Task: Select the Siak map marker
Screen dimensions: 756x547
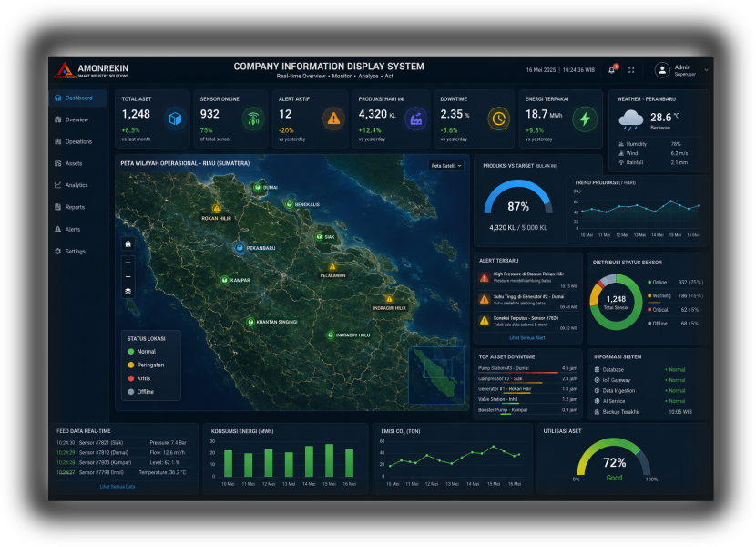Action: coord(319,237)
